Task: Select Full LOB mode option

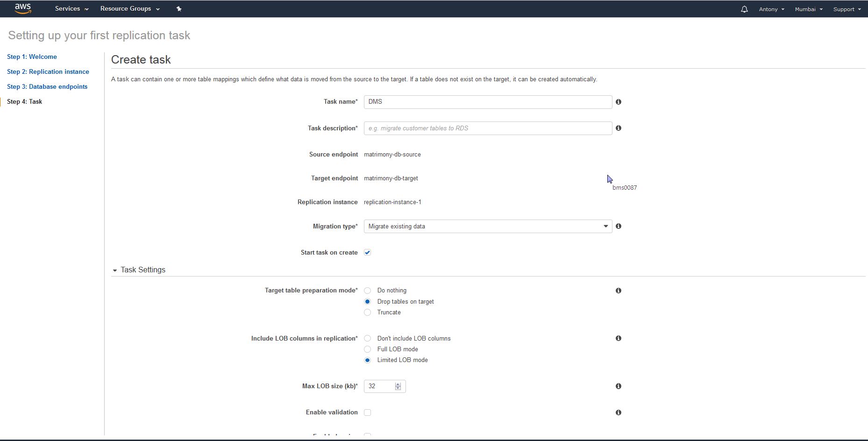Action: coord(368,349)
